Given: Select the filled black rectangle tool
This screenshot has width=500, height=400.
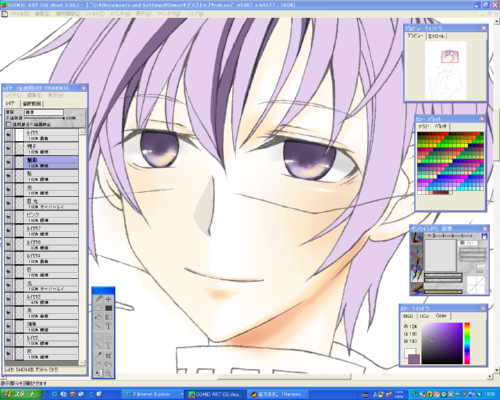Looking at the screenshot, I should [x=108, y=308].
